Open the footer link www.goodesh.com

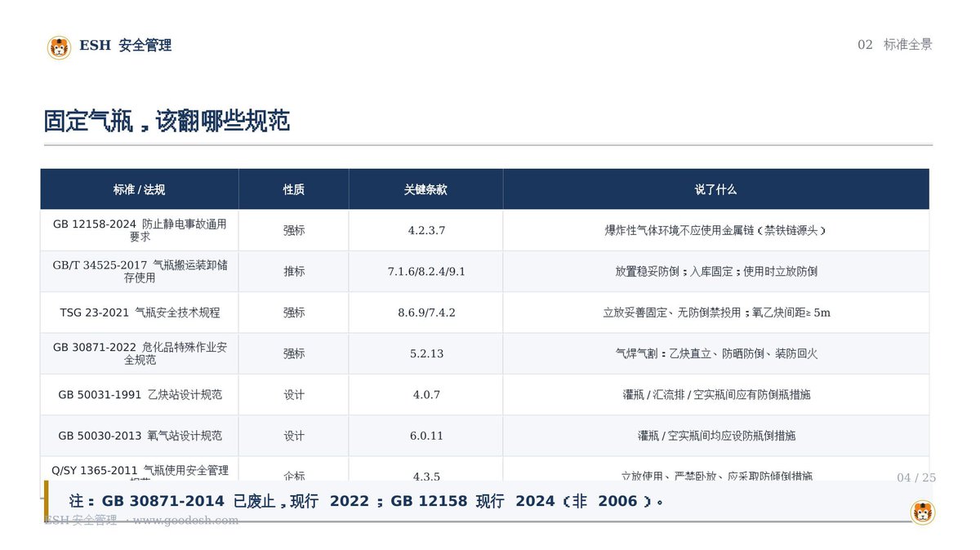(186, 521)
